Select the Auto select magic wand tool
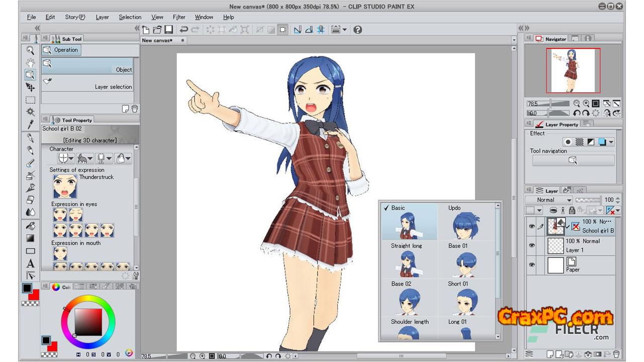The image size is (644, 362). [30, 112]
